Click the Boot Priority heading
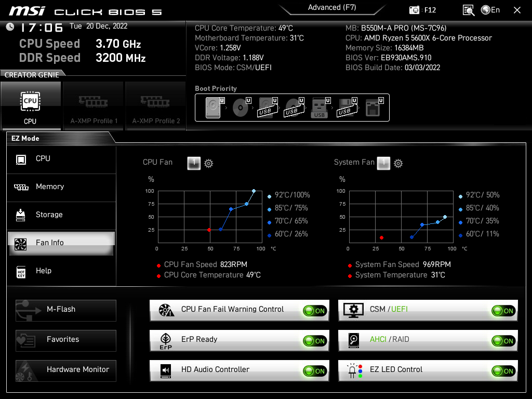Image resolution: width=532 pixels, height=399 pixels. pyautogui.click(x=216, y=88)
